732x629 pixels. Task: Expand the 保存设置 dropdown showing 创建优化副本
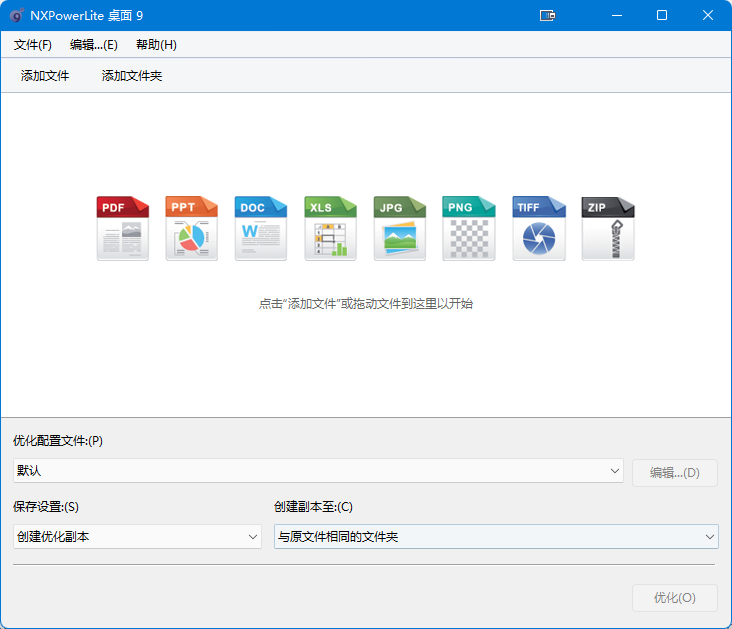pos(137,537)
